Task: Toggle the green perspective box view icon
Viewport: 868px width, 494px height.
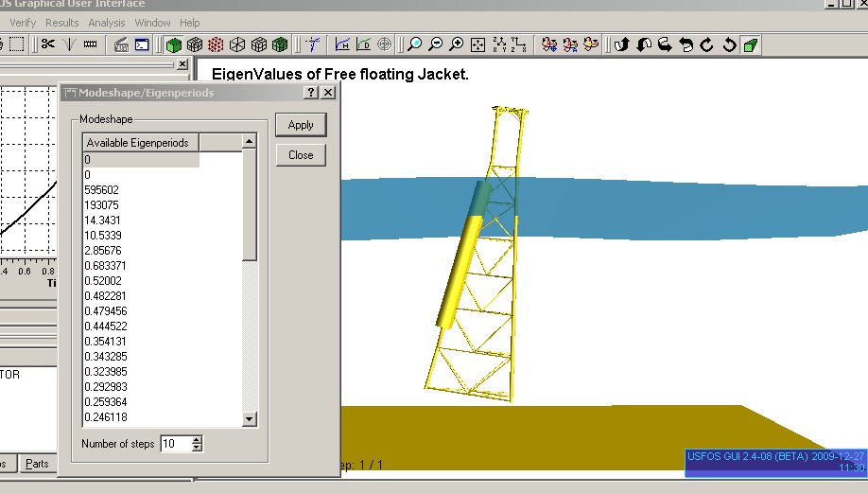Action: pos(750,44)
